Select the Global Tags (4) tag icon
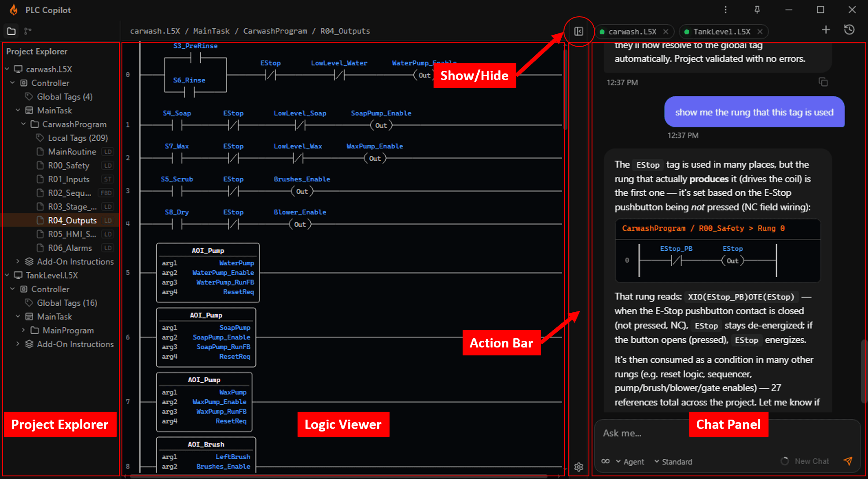This screenshot has height=479, width=868. (29, 96)
